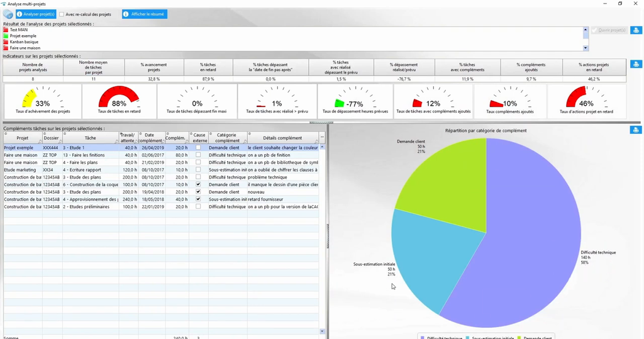Open the filter icon in Date complément column

pyautogui.click(x=163, y=142)
